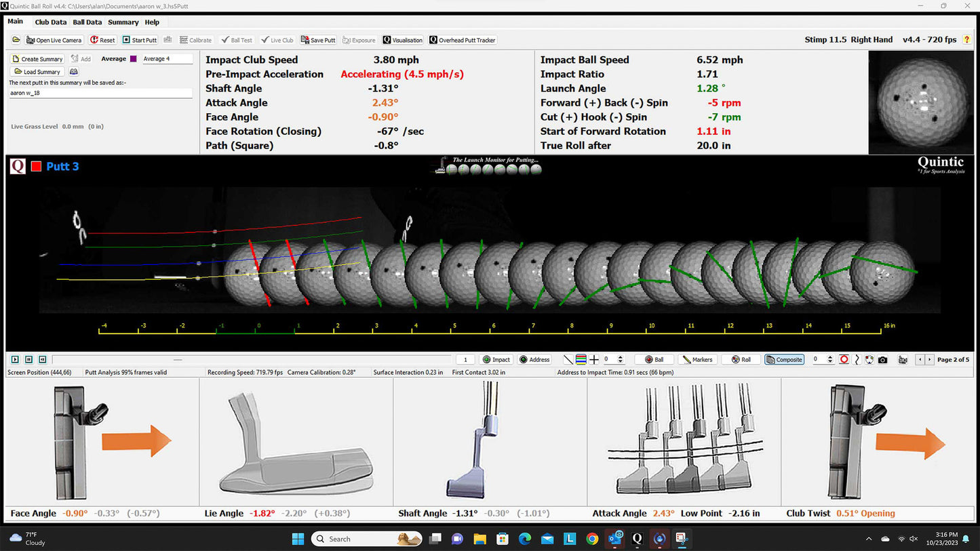Switch to the Ball Data tab

[x=87, y=22]
